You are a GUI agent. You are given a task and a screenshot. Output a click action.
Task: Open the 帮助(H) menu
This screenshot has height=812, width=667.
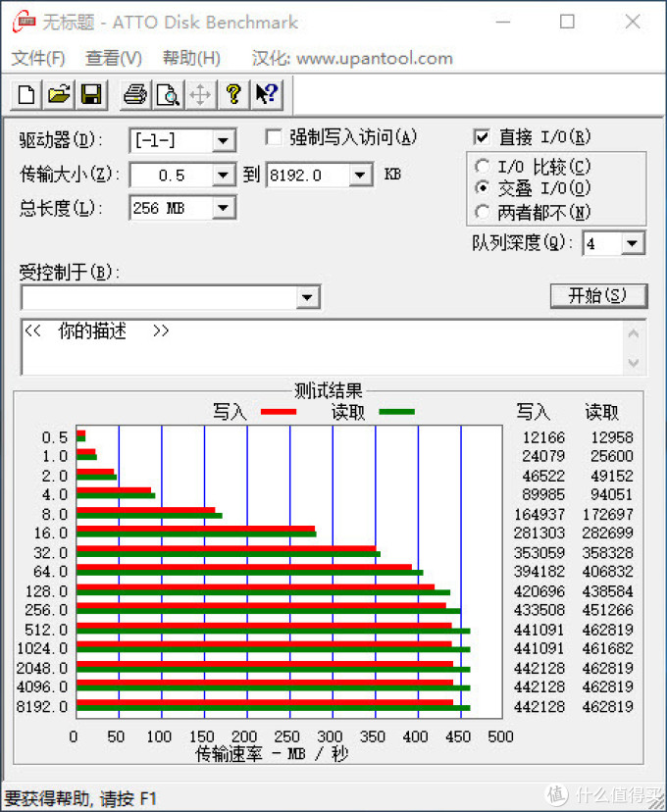coord(191,58)
